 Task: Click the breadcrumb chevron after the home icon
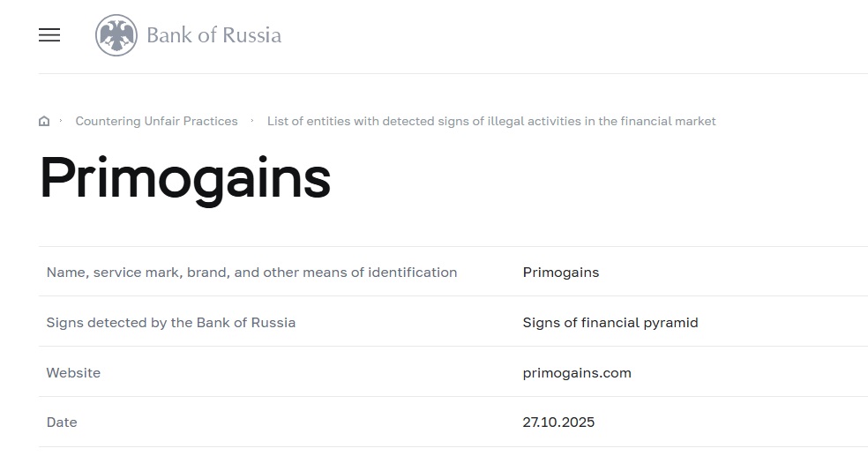click(61, 121)
